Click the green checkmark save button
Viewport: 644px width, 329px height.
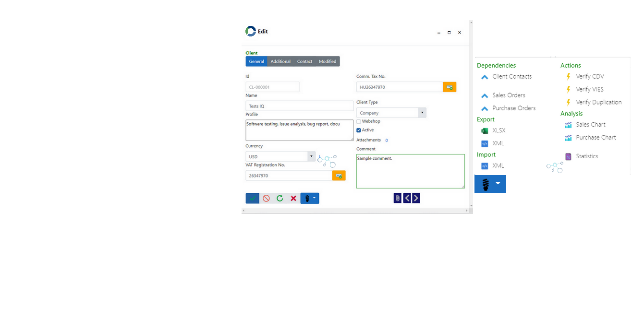point(252,198)
